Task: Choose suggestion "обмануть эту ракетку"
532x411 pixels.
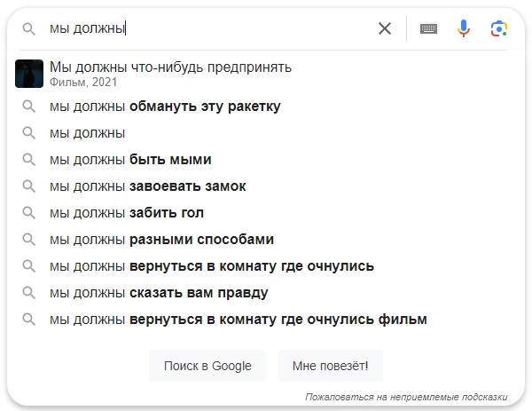Action: coord(165,107)
